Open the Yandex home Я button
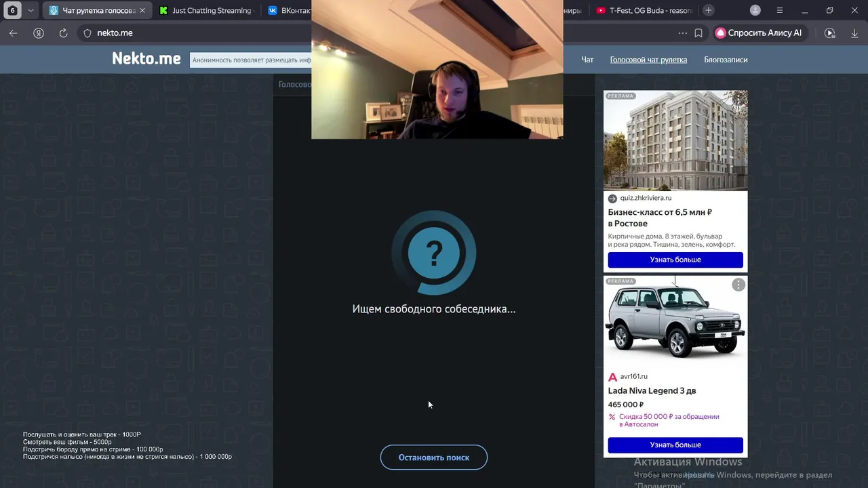This screenshot has height=488, width=868. (x=39, y=33)
